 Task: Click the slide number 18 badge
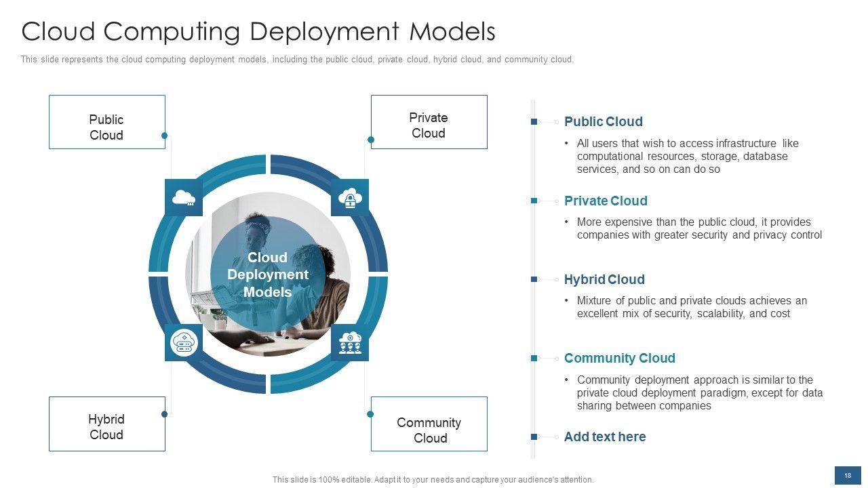(848, 476)
